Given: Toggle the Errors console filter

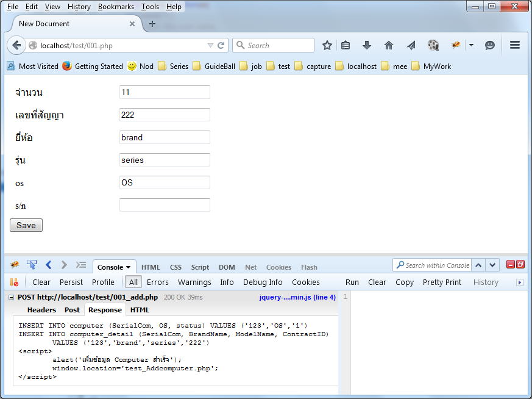Looking at the screenshot, I should [x=157, y=282].
